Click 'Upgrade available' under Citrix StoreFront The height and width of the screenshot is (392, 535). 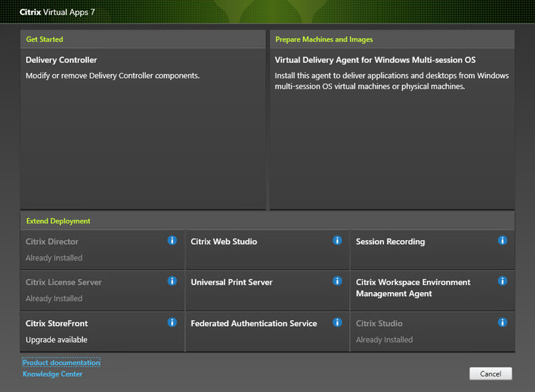point(57,340)
